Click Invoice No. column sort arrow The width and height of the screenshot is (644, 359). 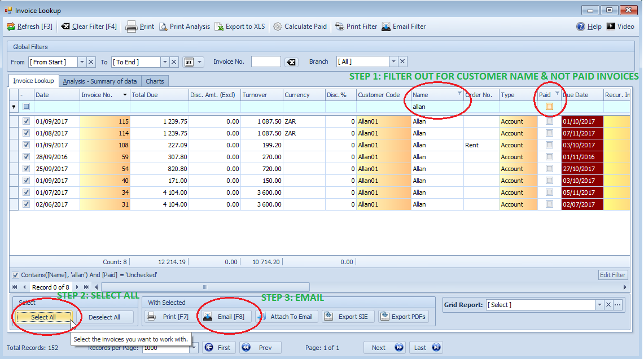(125, 95)
